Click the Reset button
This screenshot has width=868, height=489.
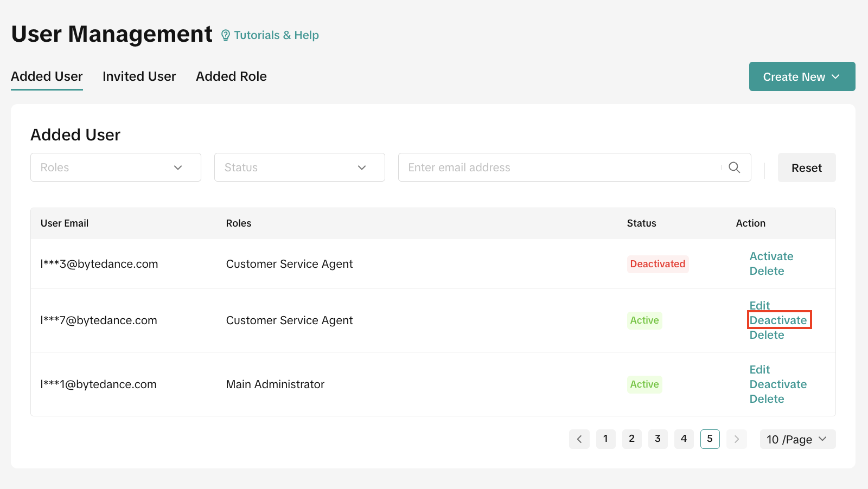[x=806, y=168]
